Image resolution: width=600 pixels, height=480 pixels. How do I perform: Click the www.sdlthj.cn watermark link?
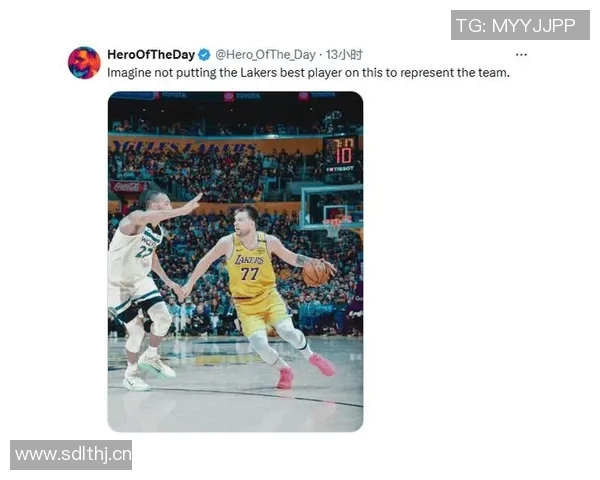pyautogui.click(x=71, y=455)
